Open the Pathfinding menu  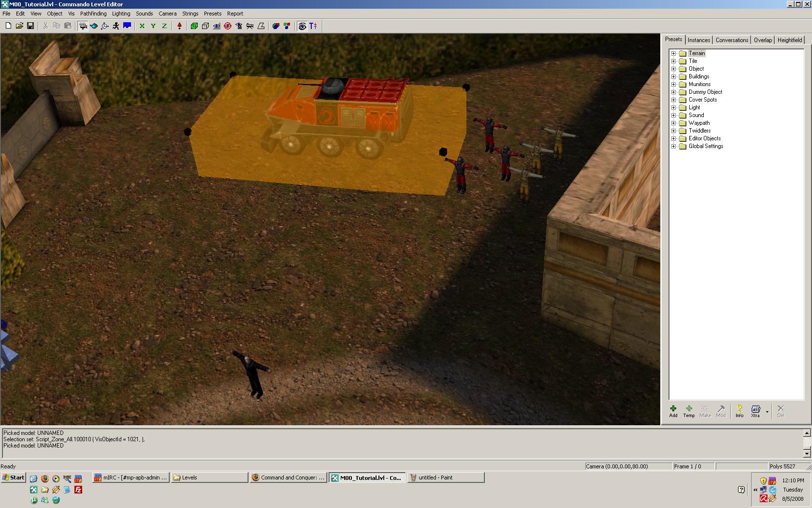[93, 14]
